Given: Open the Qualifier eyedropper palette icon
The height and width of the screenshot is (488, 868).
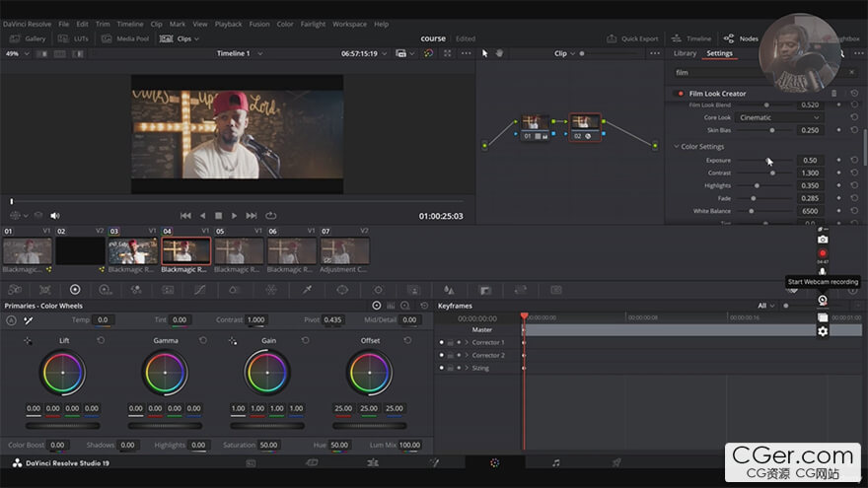Looking at the screenshot, I should click(x=307, y=290).
